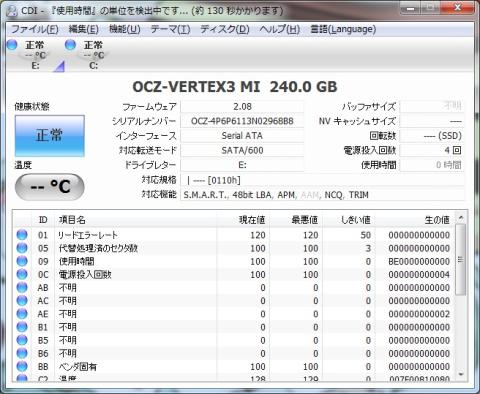Click the blue status icon for ID 05

(22, 248)
